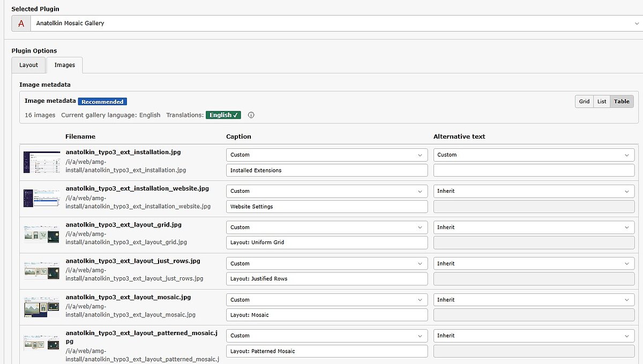Open caption dropdown for ext_installation.jpg
643x364 pixels.
pos(327,155)
